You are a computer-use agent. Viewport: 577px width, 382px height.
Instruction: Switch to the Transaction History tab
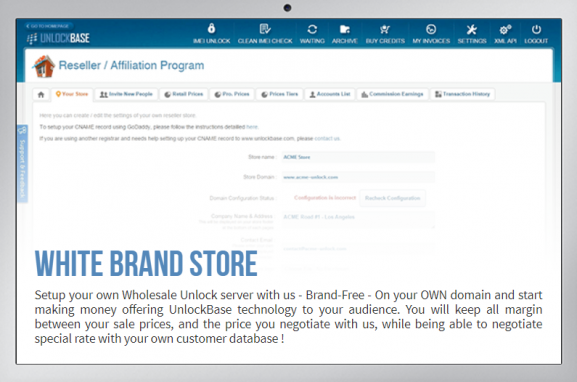[463, 94]
